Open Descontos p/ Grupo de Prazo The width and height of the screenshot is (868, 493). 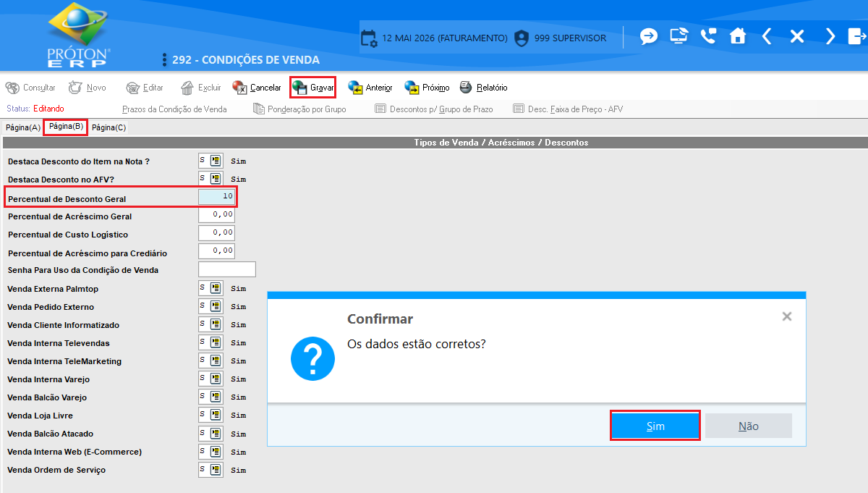coord(433,109)
